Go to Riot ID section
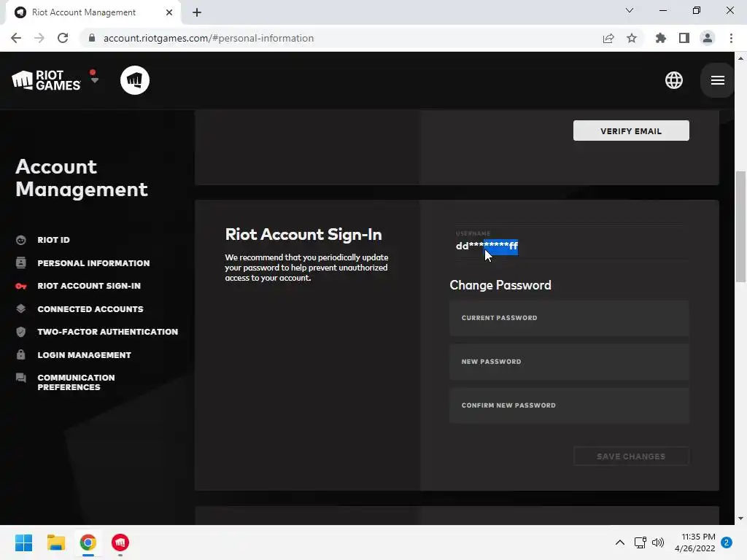 coord(53,240)
